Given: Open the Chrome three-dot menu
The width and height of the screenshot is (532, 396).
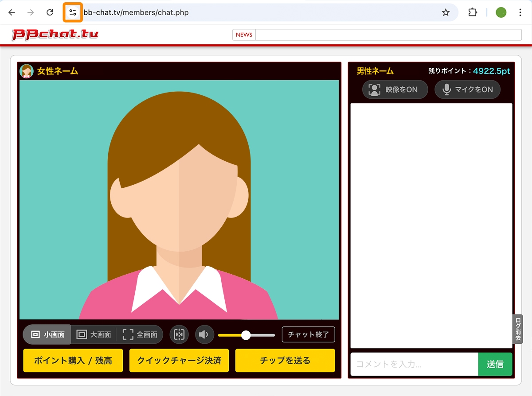Looking at the screenshot, I should (520, 12).
